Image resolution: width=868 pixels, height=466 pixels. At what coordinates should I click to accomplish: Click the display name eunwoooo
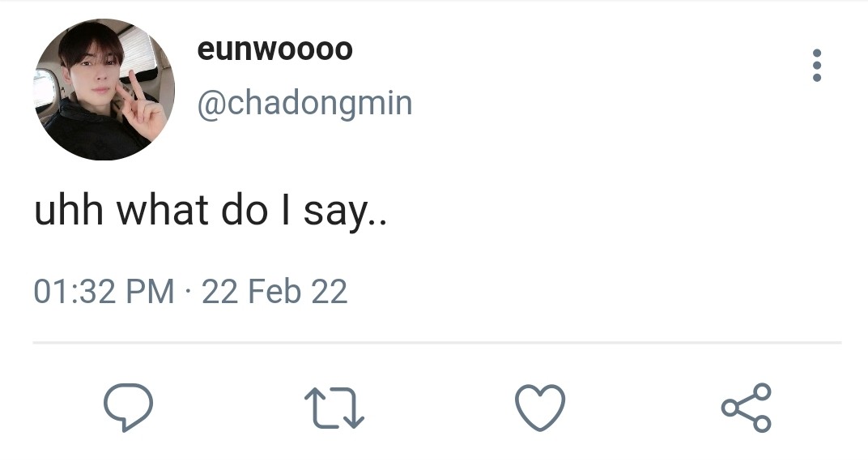point(274,50)
